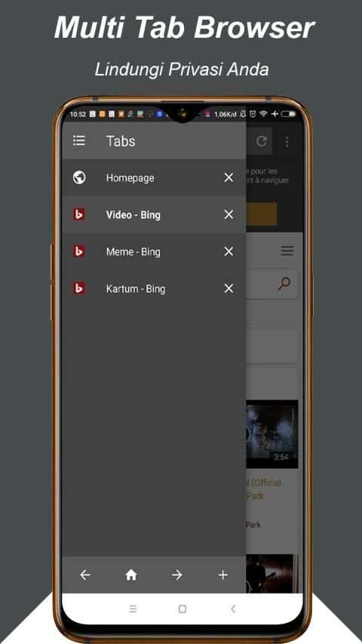Tap the alarm icon in the status bar

(x=253, y=114)
